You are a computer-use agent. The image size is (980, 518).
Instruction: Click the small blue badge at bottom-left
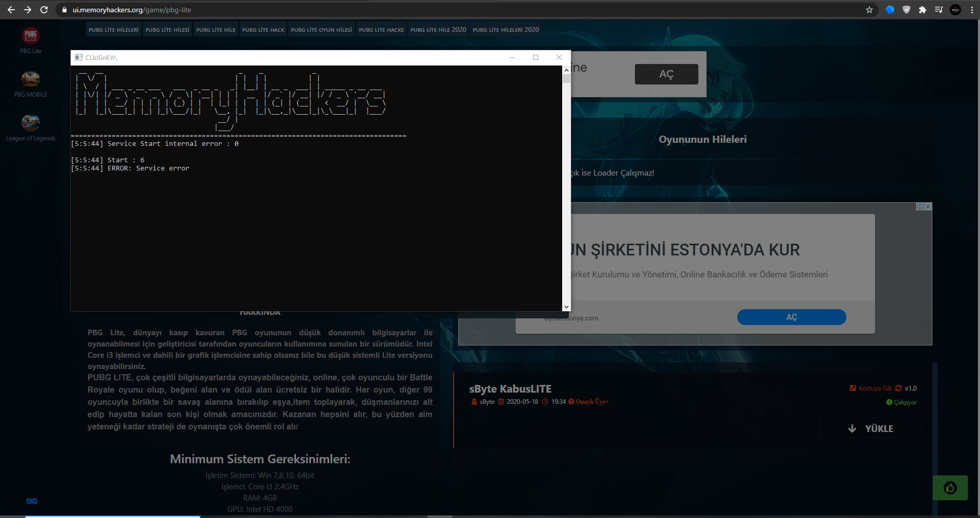[32, 501]
